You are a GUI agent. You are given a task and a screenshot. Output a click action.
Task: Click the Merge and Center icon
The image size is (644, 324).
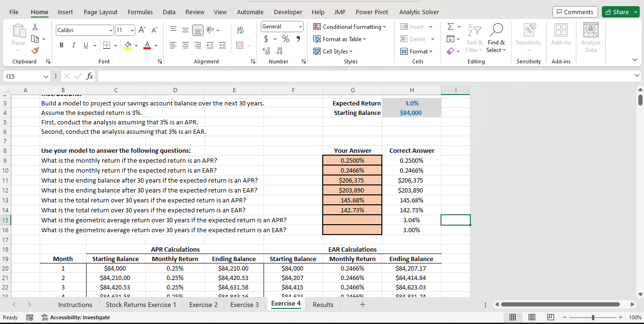[x=240, y=44]
